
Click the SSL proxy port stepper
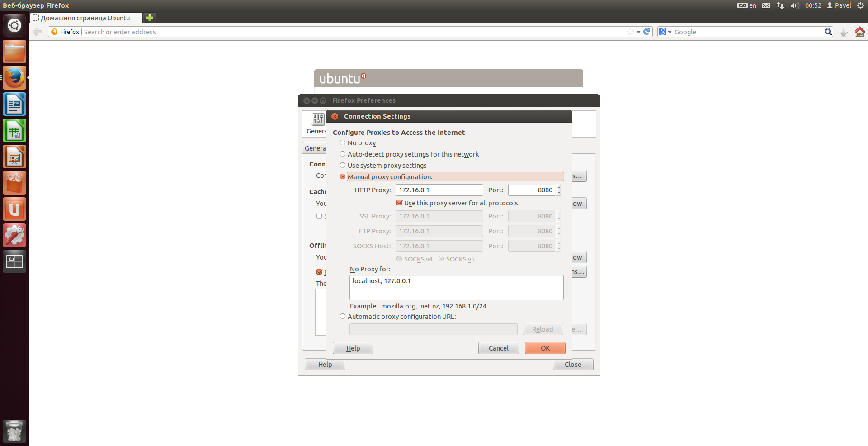tap(559, 216)
